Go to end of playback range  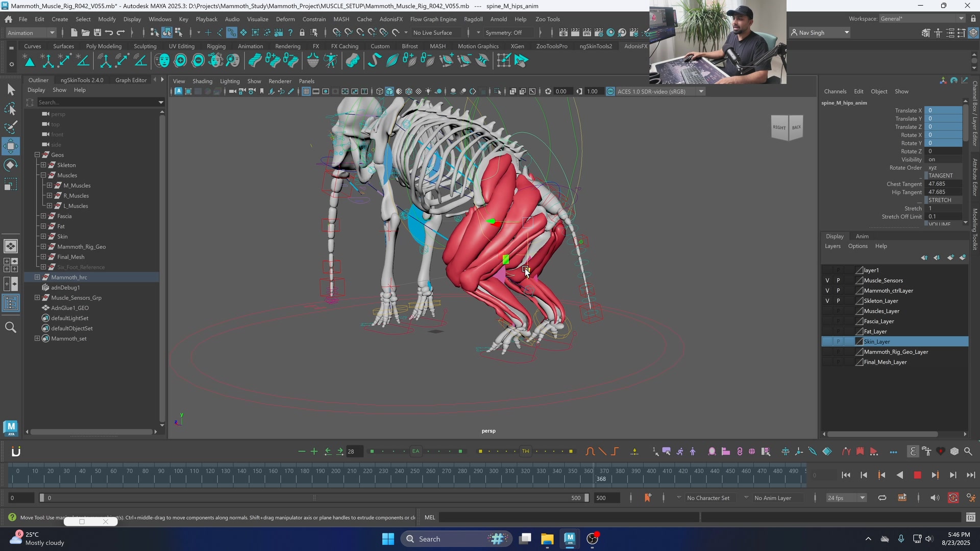[971, 475]
